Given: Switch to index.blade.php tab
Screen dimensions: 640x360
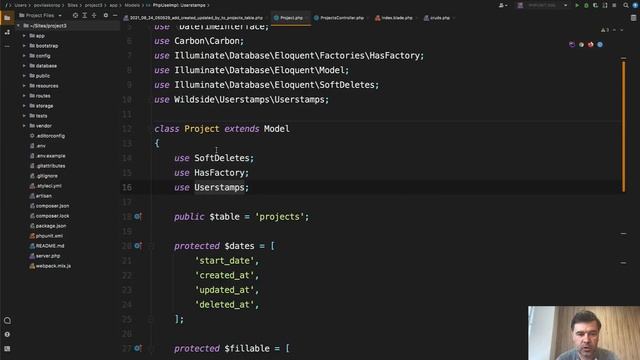Looking at the screenshot, I should pyautogui.click(x=396, y=18).
